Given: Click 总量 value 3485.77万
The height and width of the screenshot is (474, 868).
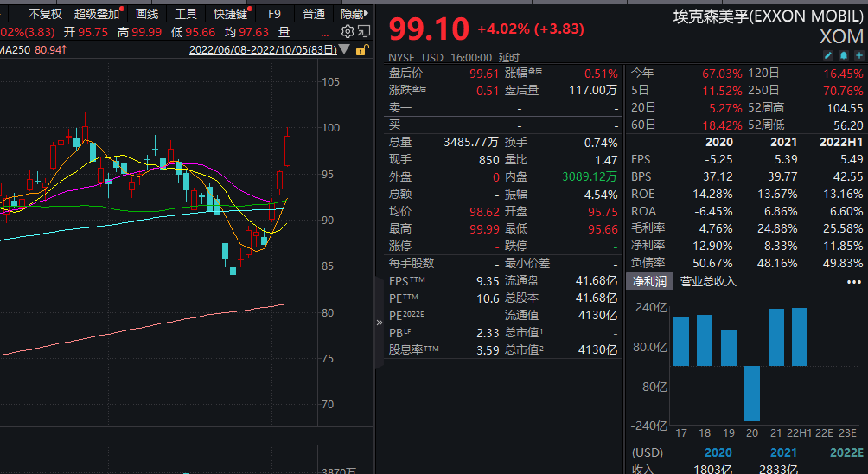Looking at the screenshot, I should [x=471, y=143].
